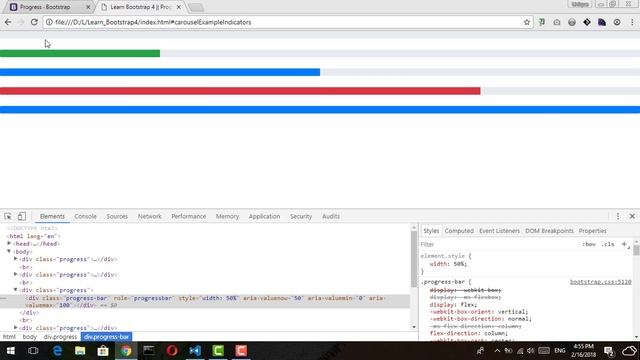Collapse the third expanded progress div
Viewport: 640px width, 360px height.
point(16,290)
